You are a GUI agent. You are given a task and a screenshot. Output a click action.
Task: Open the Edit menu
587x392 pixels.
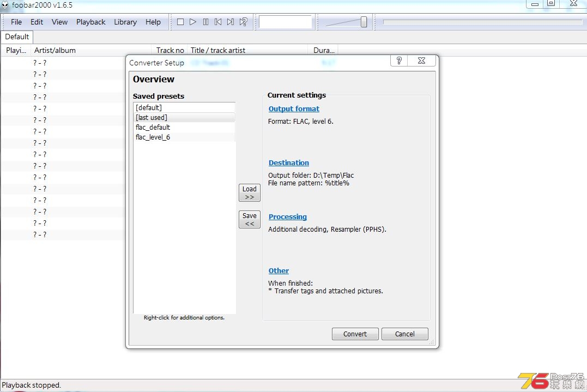point(37,22)
